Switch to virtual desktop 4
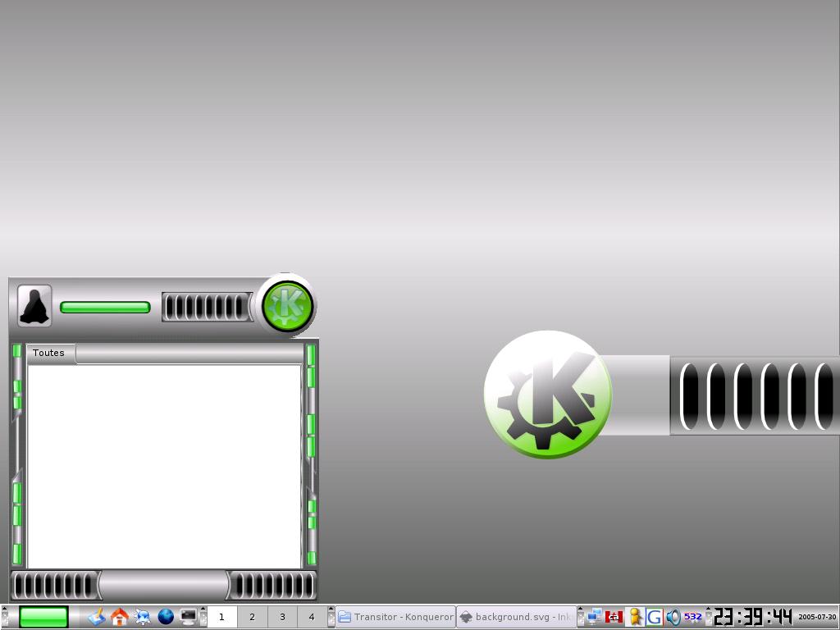The height and width of the screenshot is (630, 840). tap(312, 617)
